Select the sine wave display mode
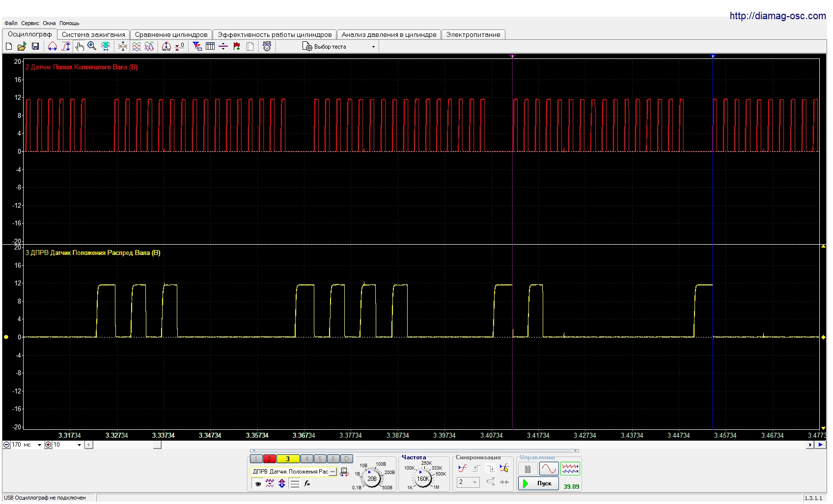Viewport: 833px width, 504px height. (x=549, y=469)
